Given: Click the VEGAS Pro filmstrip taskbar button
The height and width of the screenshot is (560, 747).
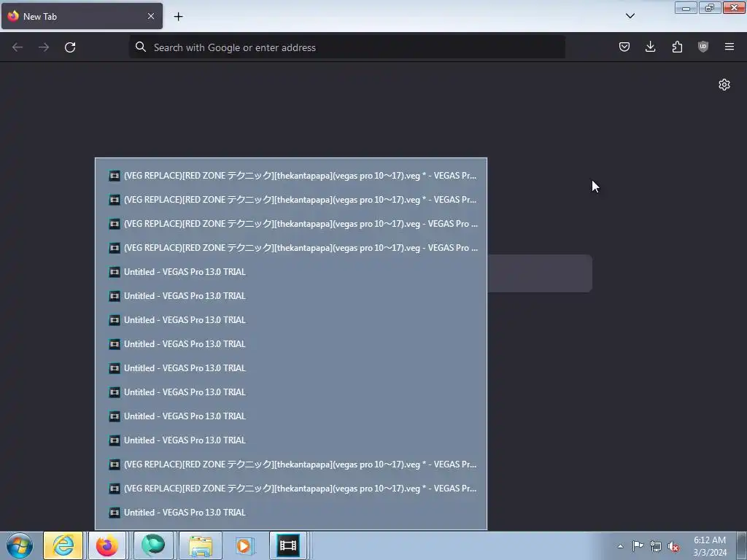Looking at the screenshot, I should click(288, 545).
